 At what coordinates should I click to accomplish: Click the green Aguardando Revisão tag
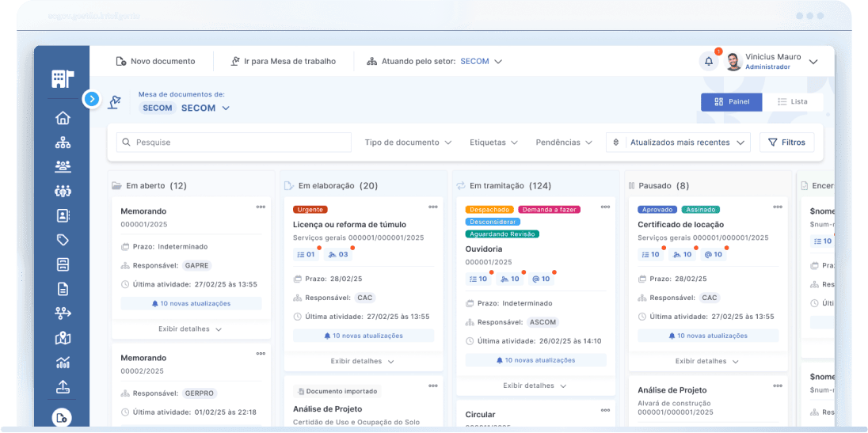[502, 234]
